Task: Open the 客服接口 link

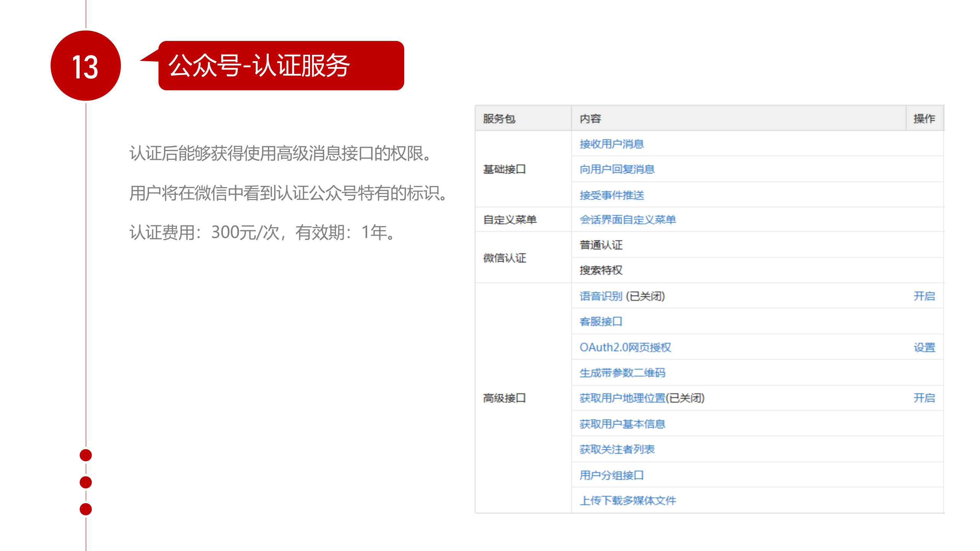Action: 601,321
